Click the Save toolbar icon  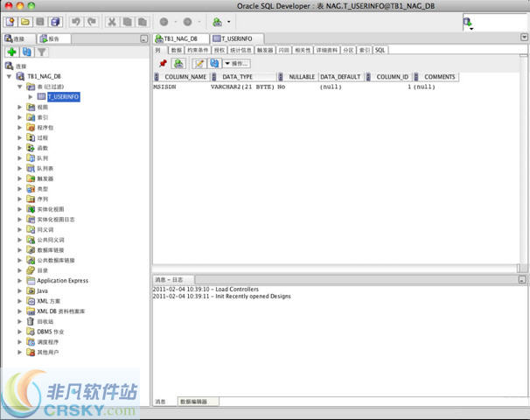click(40, 22)
